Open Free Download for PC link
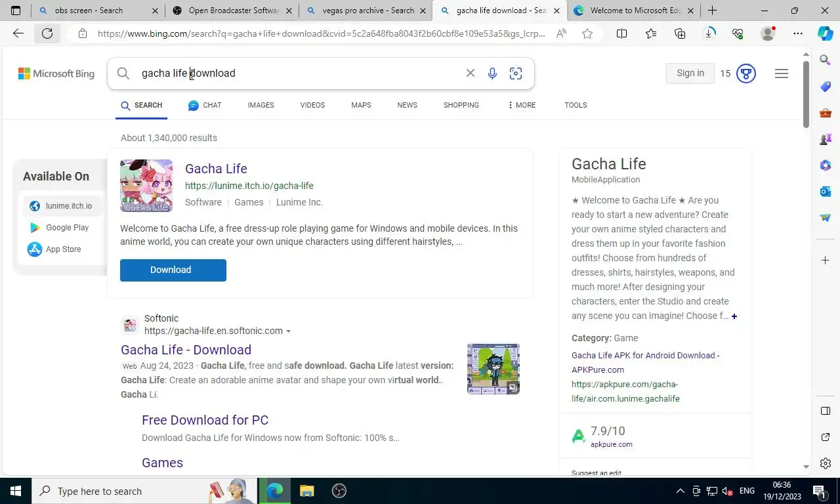Viewport: 840px width, 504px height. (205, 420)
